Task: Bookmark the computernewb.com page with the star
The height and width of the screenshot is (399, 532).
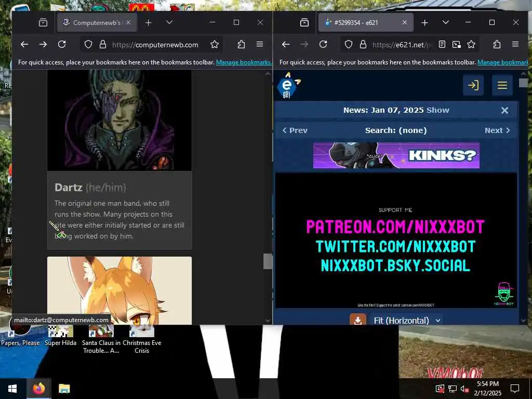Action: (215, 45)
